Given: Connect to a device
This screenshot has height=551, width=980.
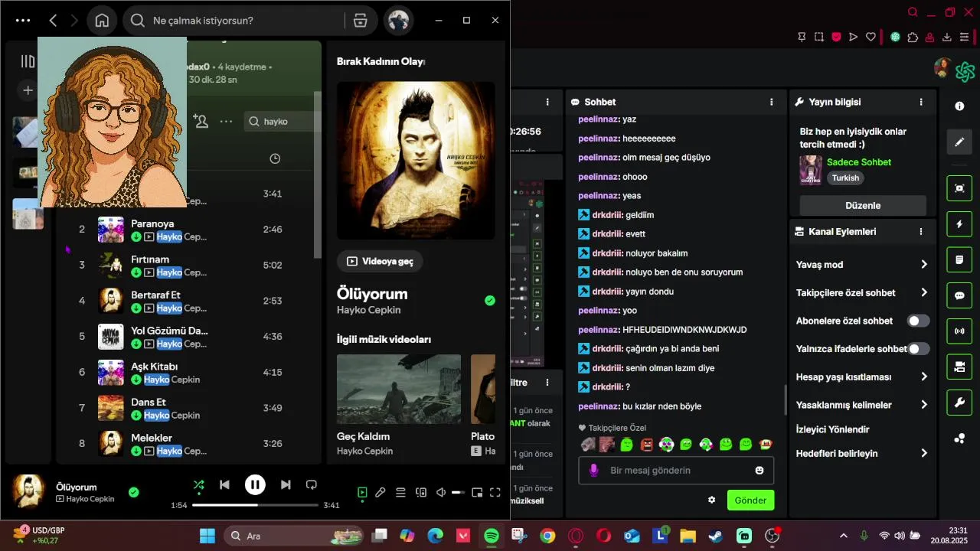Looking at the screenshot, I should [x=420, y=493].
